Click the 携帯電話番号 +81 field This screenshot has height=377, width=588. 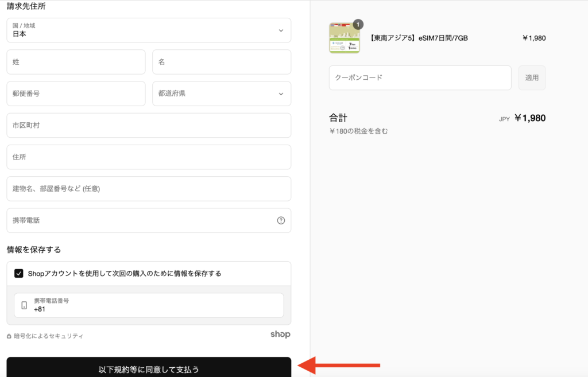149,305
